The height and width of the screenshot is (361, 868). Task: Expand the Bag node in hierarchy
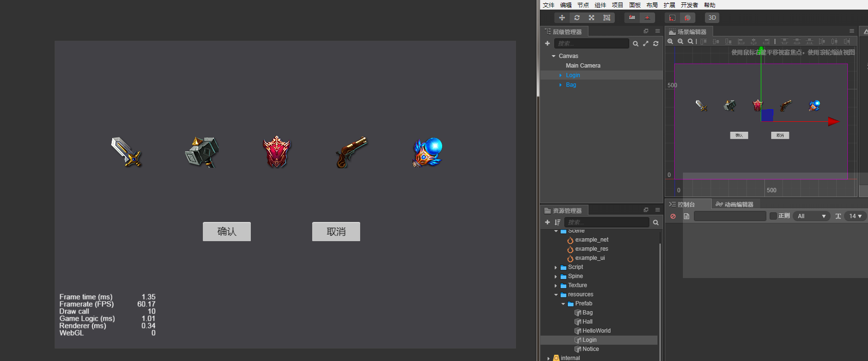point(560,85)
